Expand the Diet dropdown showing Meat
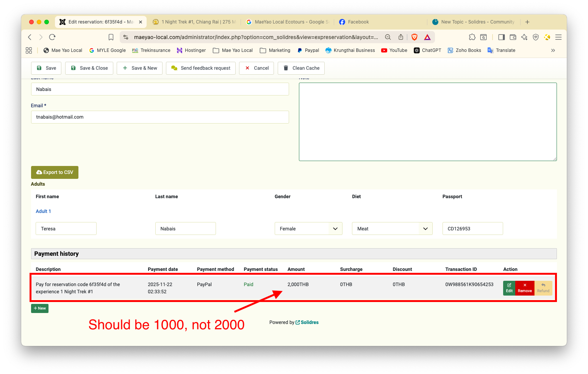Viewport: 588px width, 374px height. 392,228
